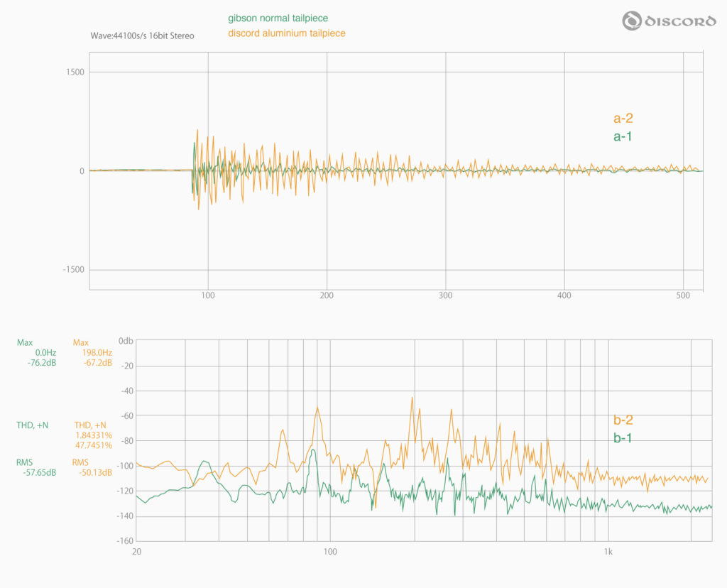Click the -1500 label on waveform axis
727x588 pixels.
[73, 270]
